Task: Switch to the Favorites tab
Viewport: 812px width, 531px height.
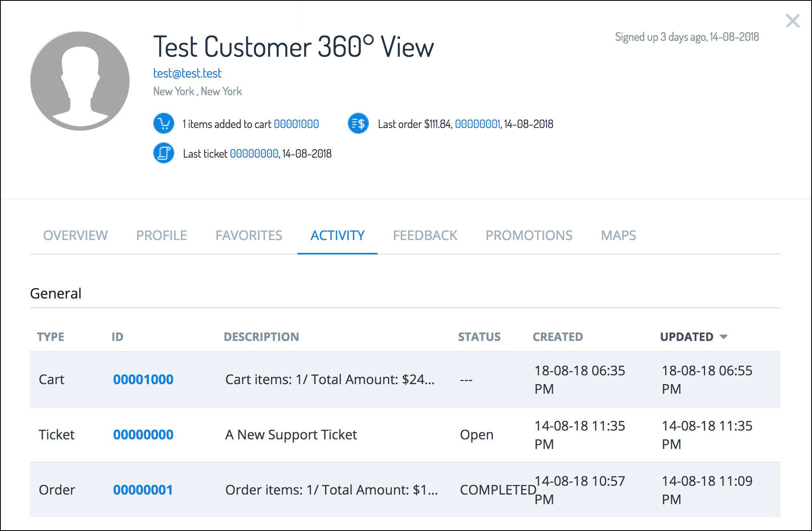Action: tap(249, 235)
